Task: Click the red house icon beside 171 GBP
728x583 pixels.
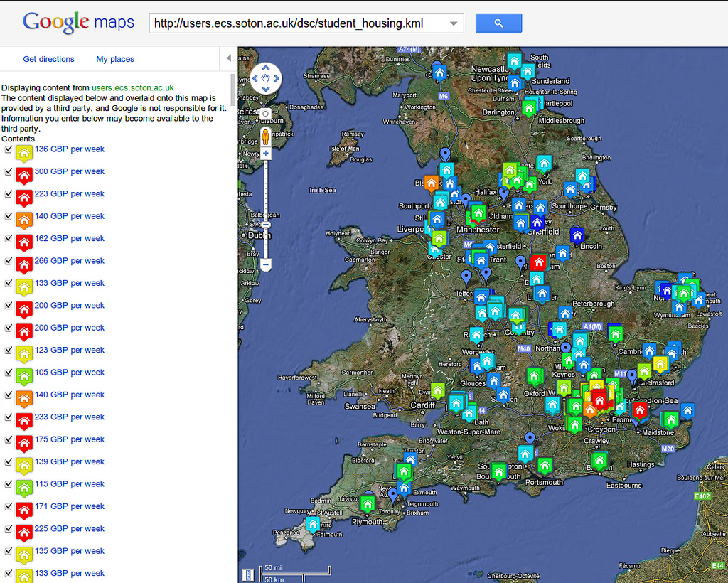Action: pyautogui.click(x=24, y=510)
